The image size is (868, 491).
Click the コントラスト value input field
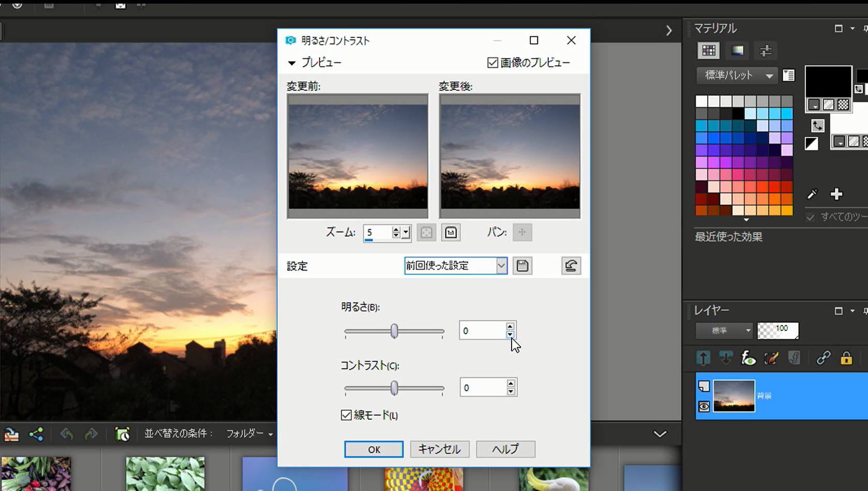482,388
